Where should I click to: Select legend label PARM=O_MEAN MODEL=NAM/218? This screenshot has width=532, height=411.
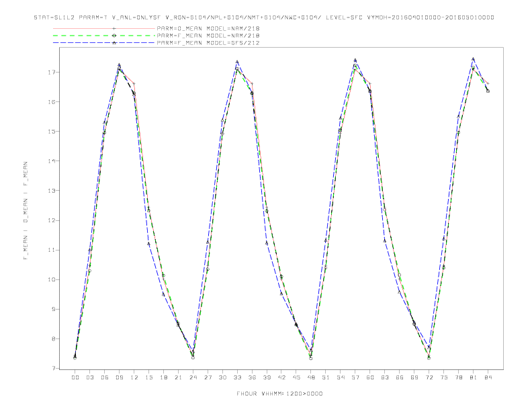(x=208, y=28)
